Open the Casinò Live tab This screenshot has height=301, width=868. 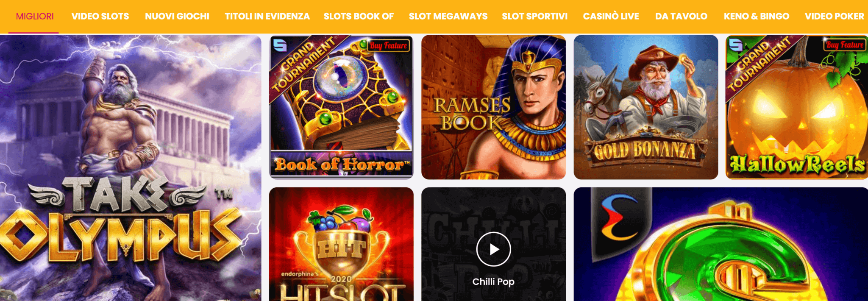click(611, 17)
